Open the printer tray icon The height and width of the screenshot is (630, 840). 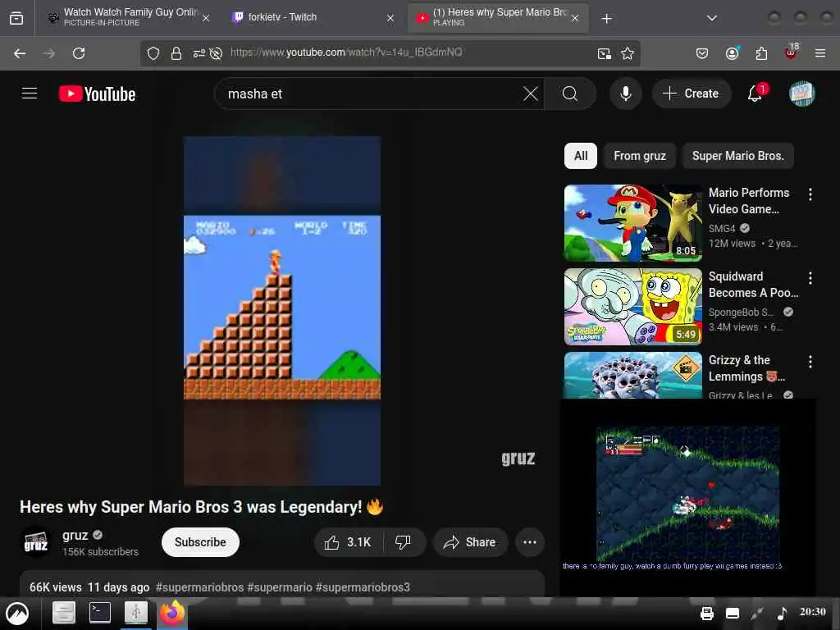pyautogui.click(x=706, y=613)
